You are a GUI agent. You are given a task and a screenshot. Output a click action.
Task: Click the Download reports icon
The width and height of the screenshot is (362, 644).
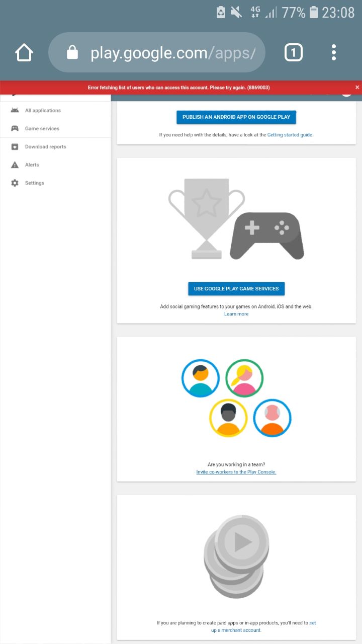15,146
